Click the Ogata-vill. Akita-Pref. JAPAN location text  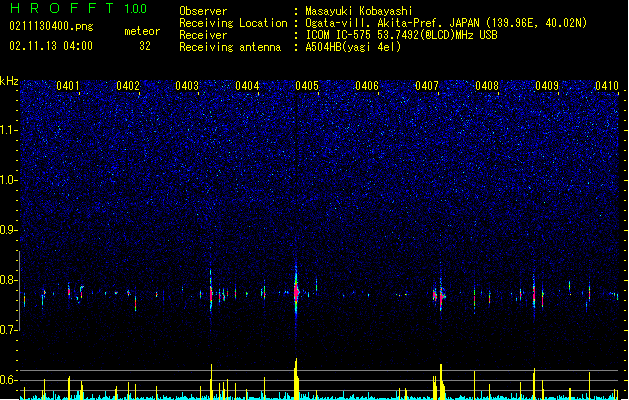(x=446, y=23)
